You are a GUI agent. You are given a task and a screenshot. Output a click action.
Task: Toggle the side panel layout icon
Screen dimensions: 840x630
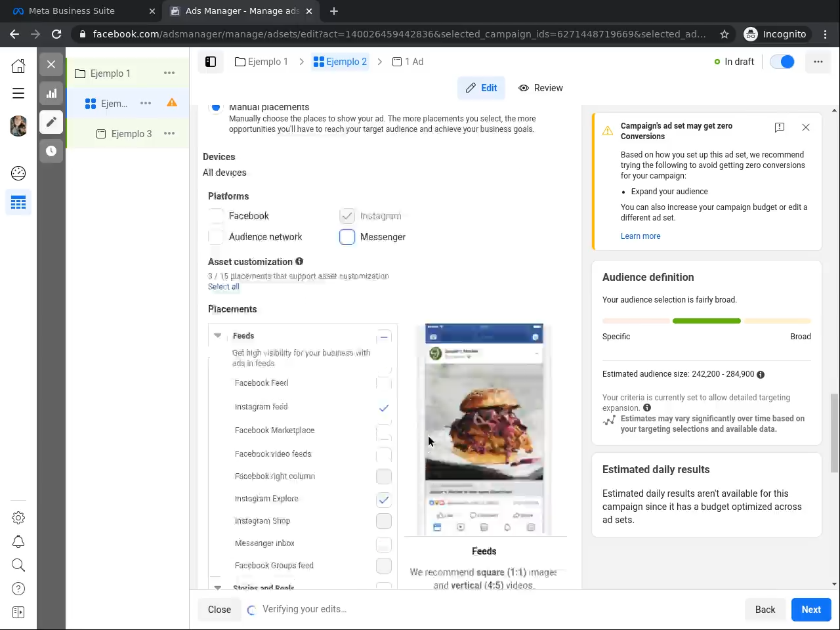[x=211, y=62]
